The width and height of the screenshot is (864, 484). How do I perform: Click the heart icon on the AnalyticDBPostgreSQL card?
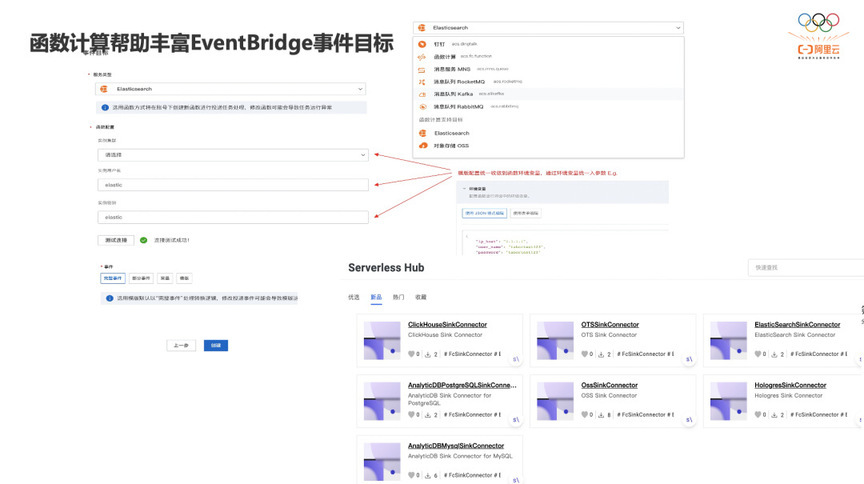tap(411, 415)
